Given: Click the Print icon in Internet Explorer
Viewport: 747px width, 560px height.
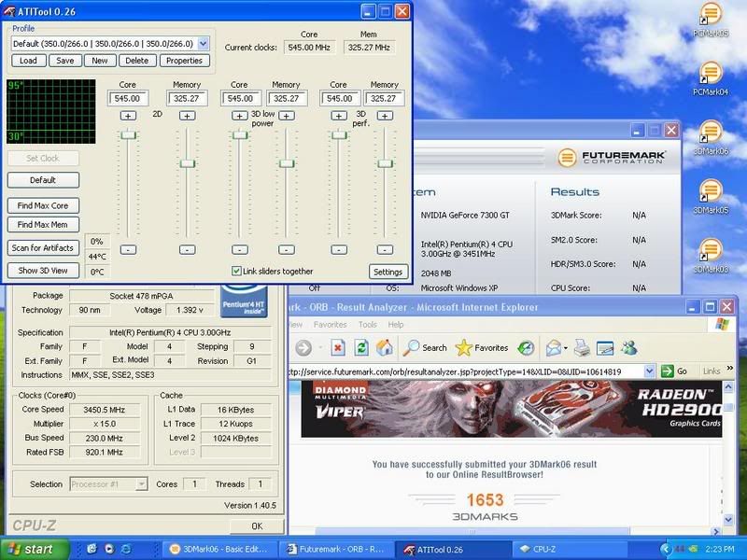Looking at the screenshot, I should [582, 348].
